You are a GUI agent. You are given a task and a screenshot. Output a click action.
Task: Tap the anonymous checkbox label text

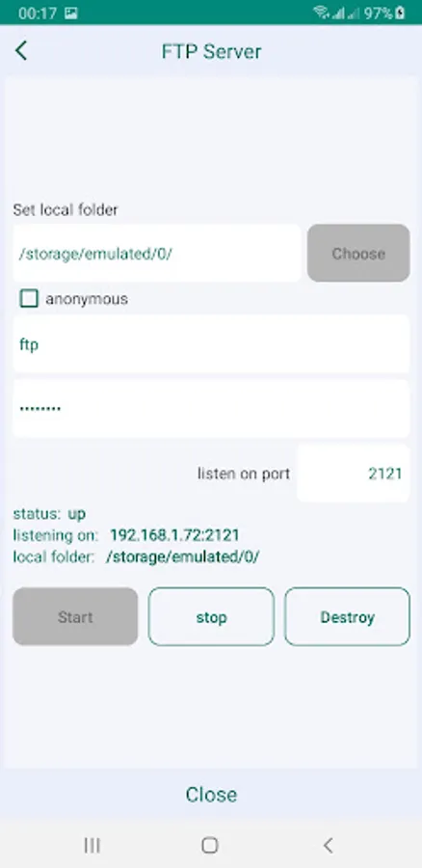pyautogui.click(x=87, y=299)
